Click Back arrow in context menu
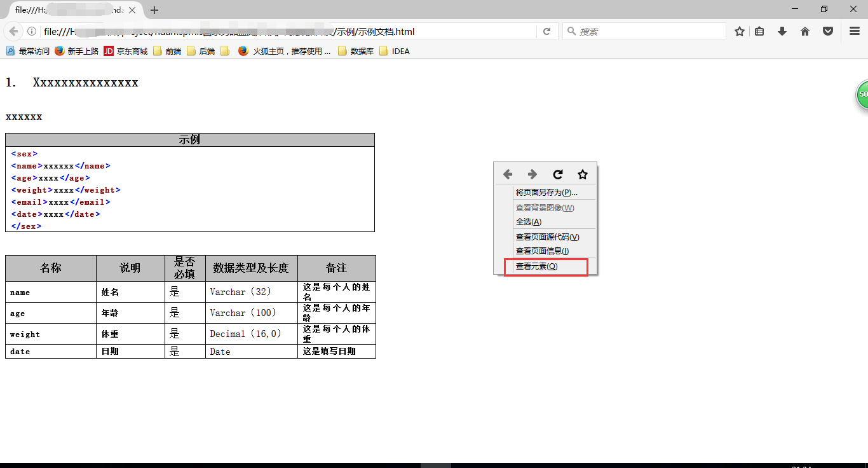This screenshot has width=868, height=468. 507,174
